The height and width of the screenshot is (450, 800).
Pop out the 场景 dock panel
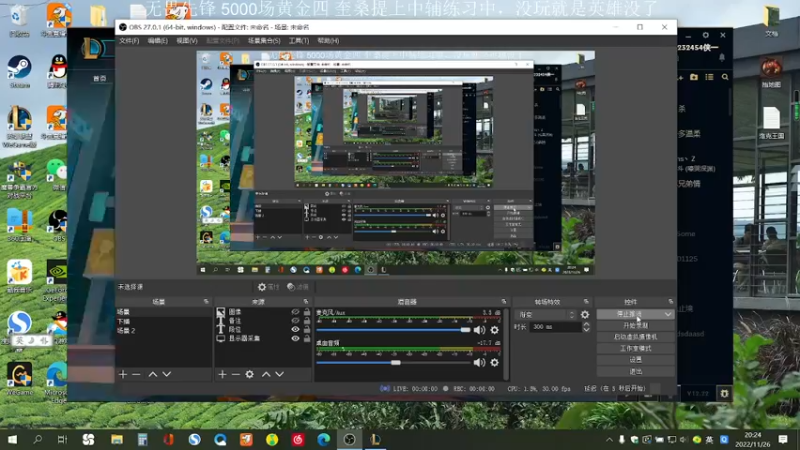[x=206, y=302]
